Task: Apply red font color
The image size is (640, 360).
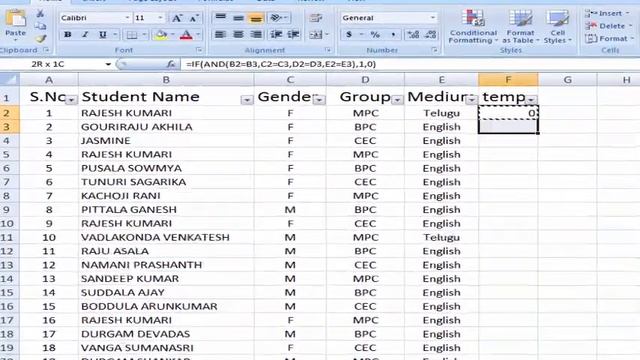Action: point(186,35)
